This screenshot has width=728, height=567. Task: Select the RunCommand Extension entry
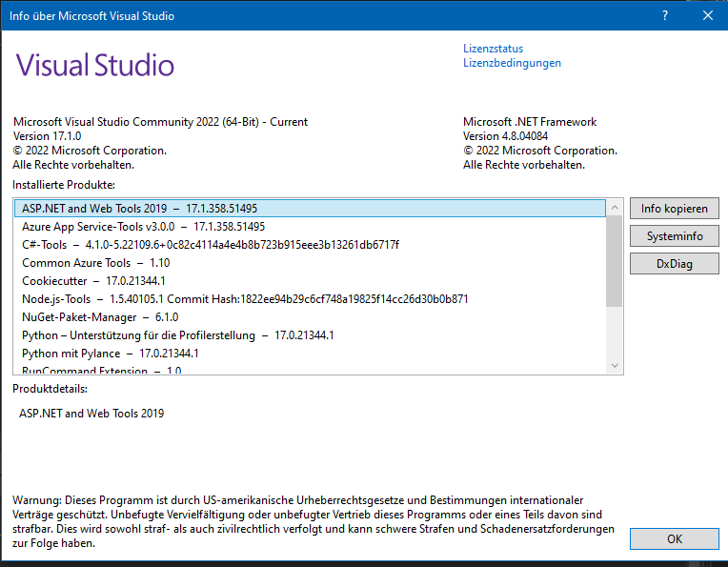pyautogui.click(x=310, y=370)
